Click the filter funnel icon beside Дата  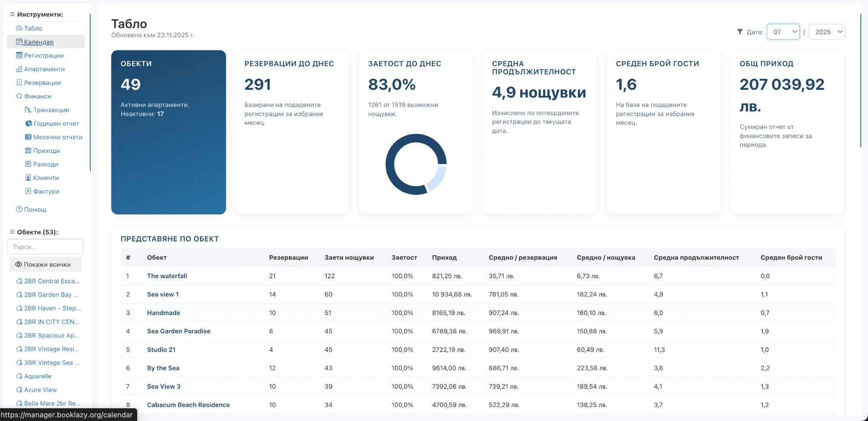[x=740, y=32]
